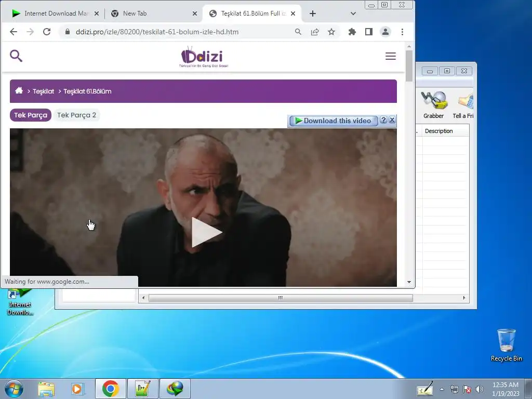
Task: Select Recycle Bin on desktop
Action: (x=506, y=345)
